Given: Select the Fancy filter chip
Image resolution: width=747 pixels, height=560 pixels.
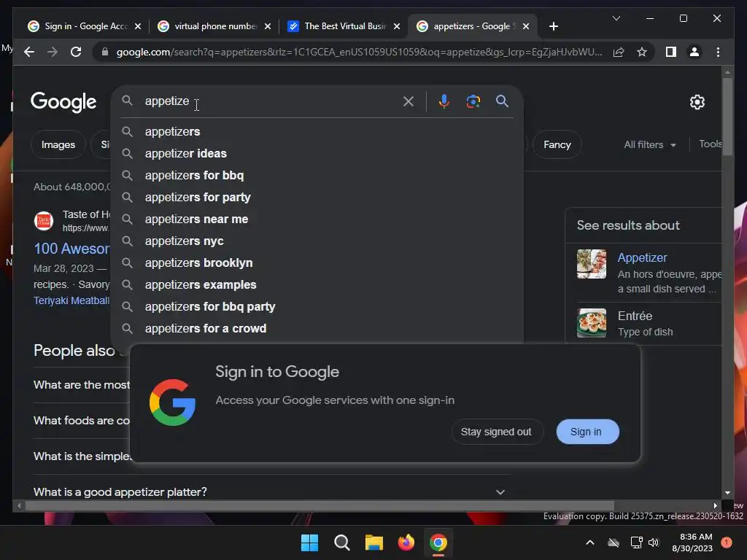Looking at the screenshot, I should point(557,144).
